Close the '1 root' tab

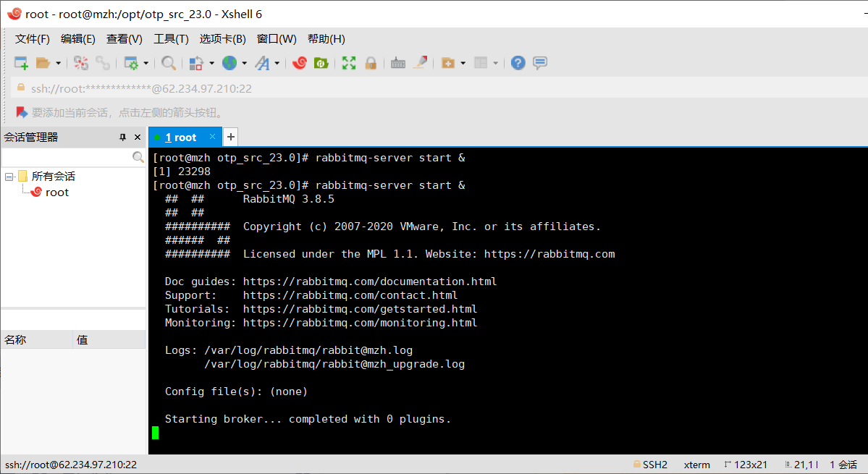212,137
